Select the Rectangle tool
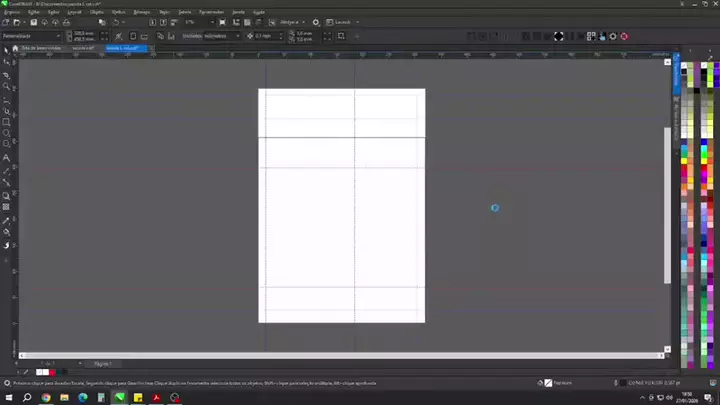This screenshot has width=720, height=405. 7,122
